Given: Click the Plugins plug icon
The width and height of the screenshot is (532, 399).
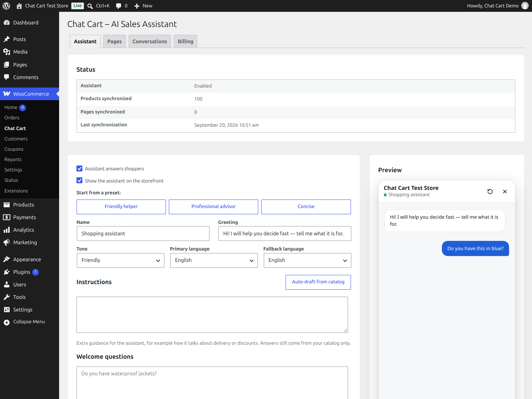Looking at the screenshot, I should [x=7, y=272].
